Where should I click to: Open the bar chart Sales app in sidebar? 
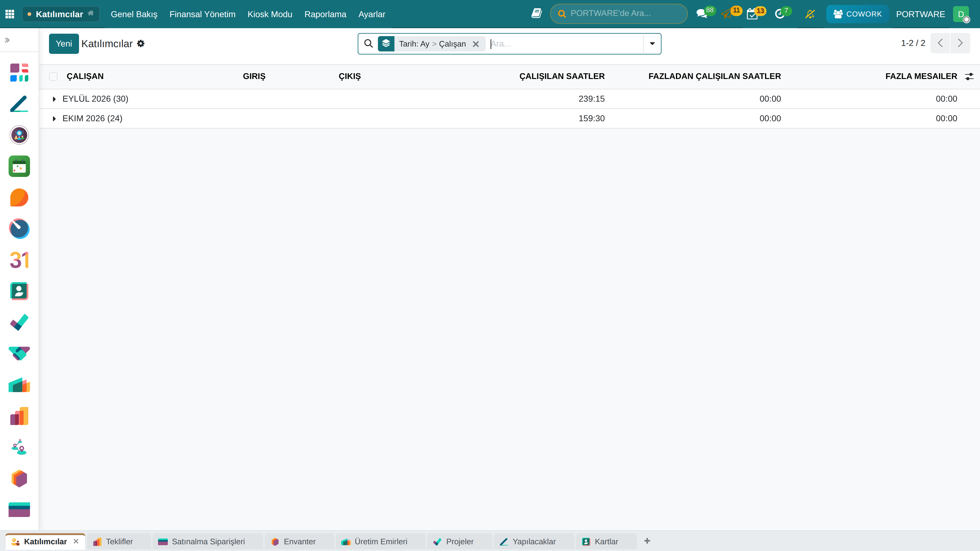[x=19, y=416]
